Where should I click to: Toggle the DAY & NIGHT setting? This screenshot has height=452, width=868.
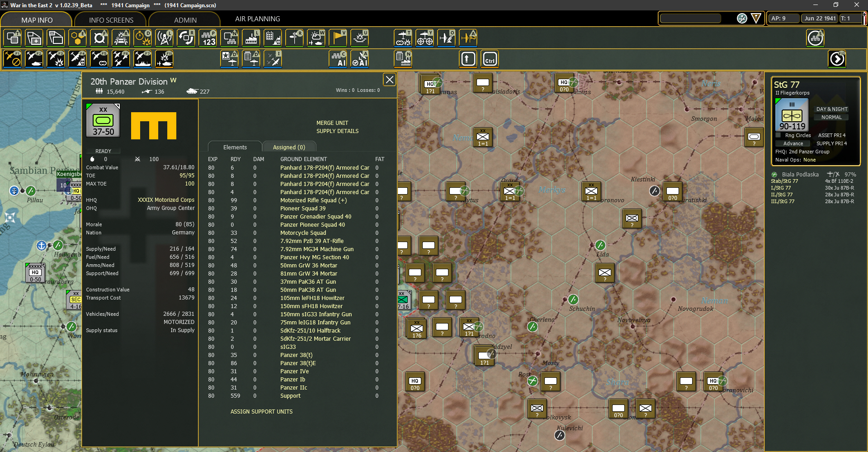point(832,109)
